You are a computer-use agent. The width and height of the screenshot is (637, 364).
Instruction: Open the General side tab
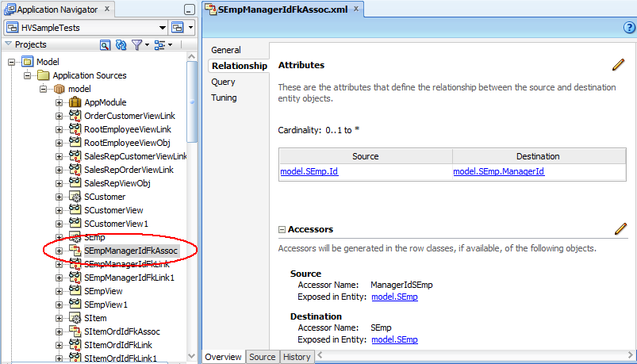(226, 50)
